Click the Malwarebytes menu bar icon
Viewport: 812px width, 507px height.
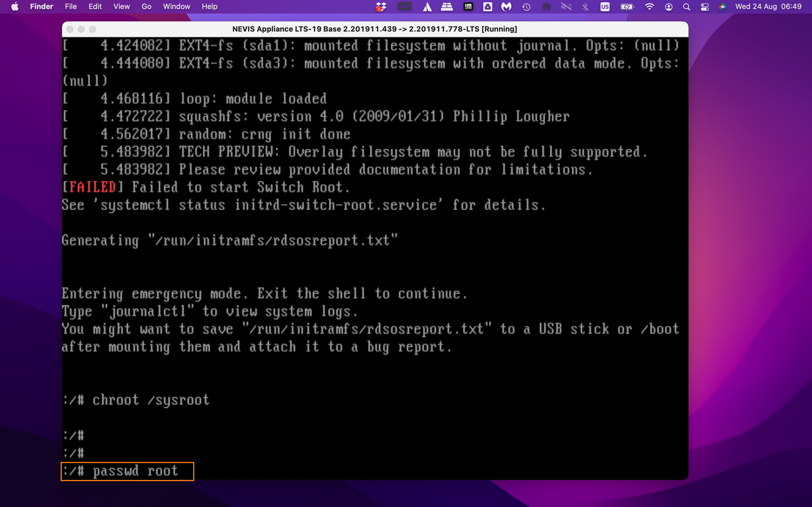[506, 7]
